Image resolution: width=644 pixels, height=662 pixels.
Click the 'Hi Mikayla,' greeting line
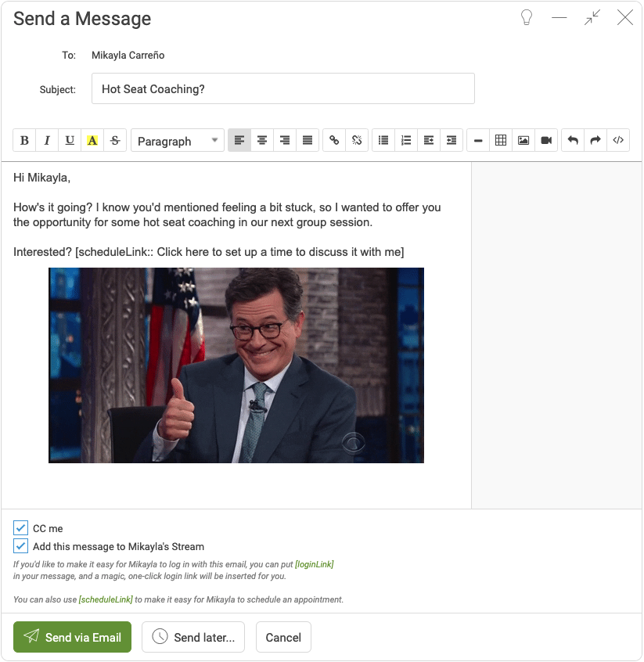tap(41, 178)
